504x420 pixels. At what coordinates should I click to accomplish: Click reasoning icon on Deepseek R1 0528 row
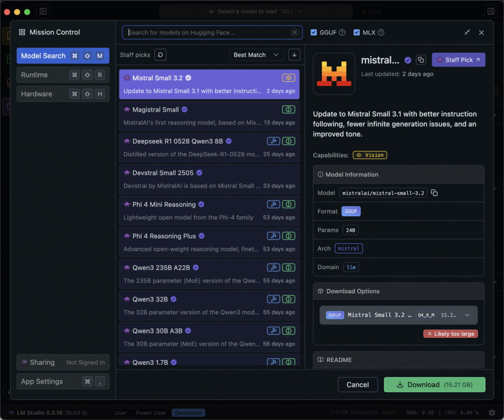pyautogui.click(x=288, y=141)
